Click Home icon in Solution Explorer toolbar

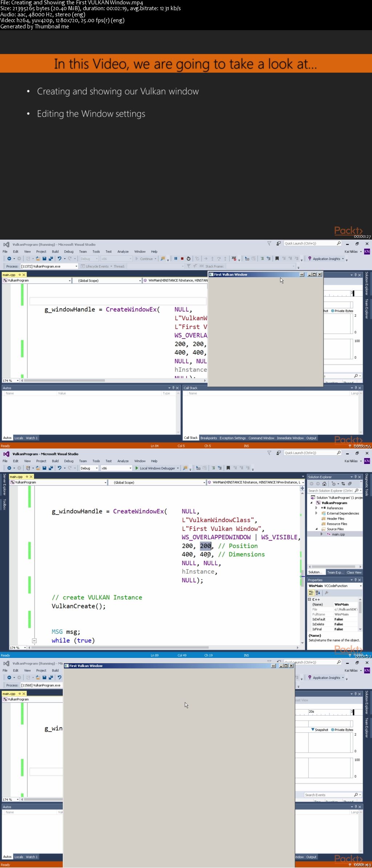324,484
